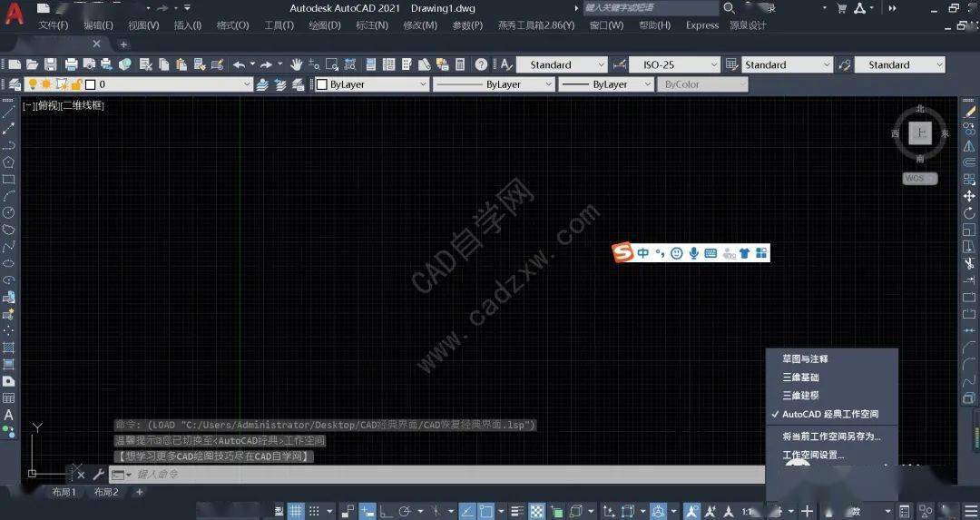Toggle dynamic input in status bar
The height and width of the screenshot is (520, 980).
tap(367, 511)
